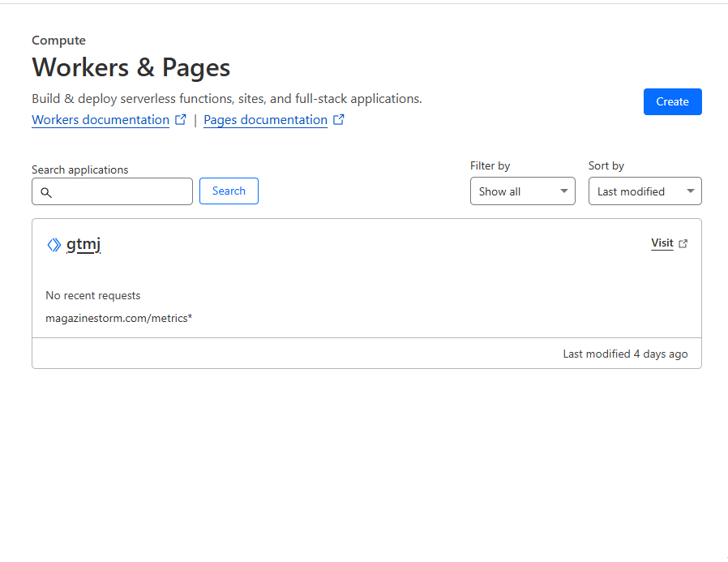Click the magazinestorm.com/metrics* route text
This screenshot has height=562, width=728.
tap(119, 318)
